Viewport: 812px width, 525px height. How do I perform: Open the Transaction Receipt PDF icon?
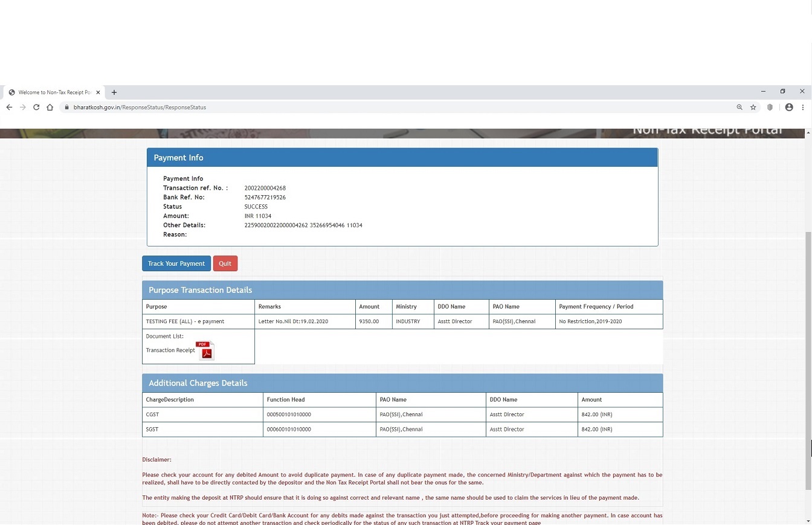[206, 351]
